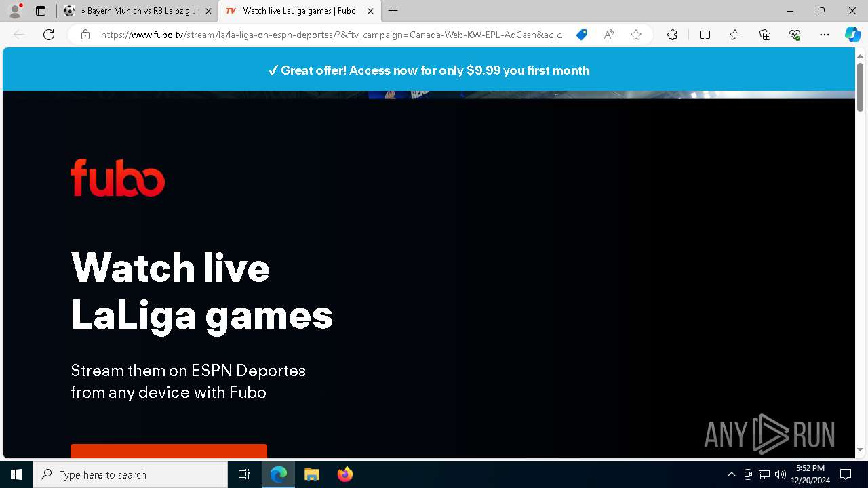The width and height of the screenshot is (868, 488).
Task: View site information lock icon
Action: [x=85, y=35]
